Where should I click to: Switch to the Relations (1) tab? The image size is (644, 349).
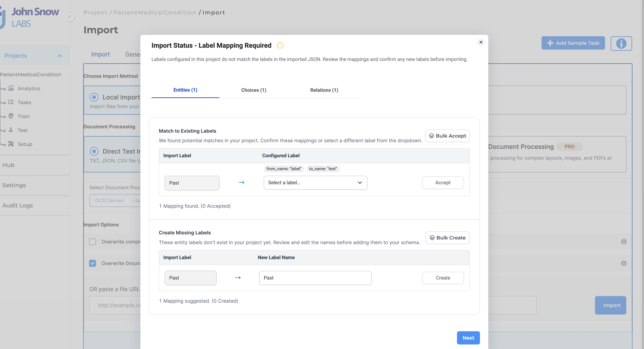click(x=324, y=90)
